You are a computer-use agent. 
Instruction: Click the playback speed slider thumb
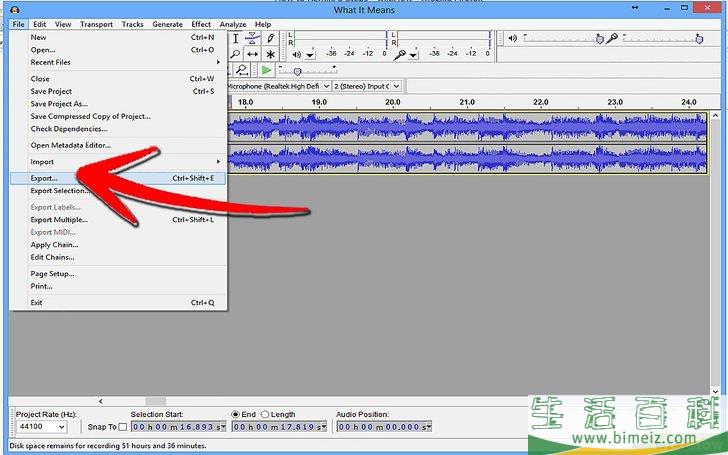tap(298, 72)
